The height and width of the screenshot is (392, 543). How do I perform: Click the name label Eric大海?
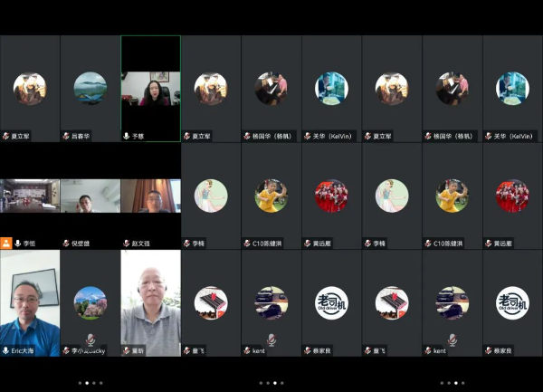(x=22, y=351)
